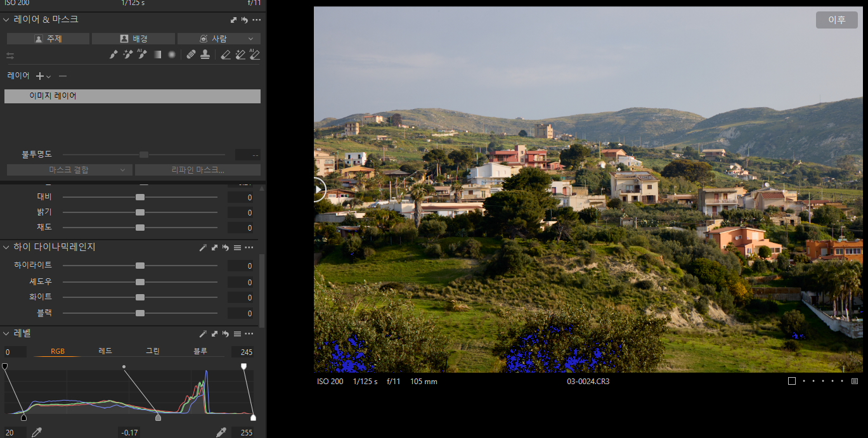Select the clone stamp tool
Screen dimensions: 868x438
coord(205,55)
